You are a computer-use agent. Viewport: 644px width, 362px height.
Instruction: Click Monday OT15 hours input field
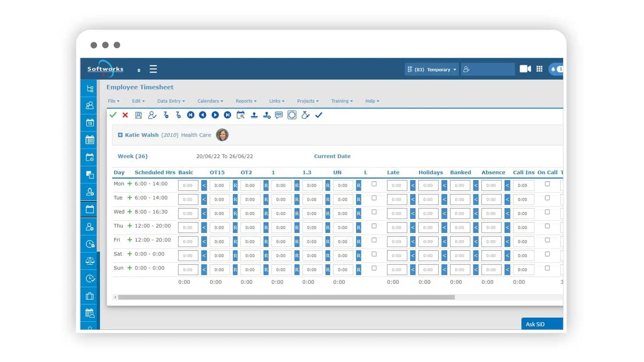point(219,185)
